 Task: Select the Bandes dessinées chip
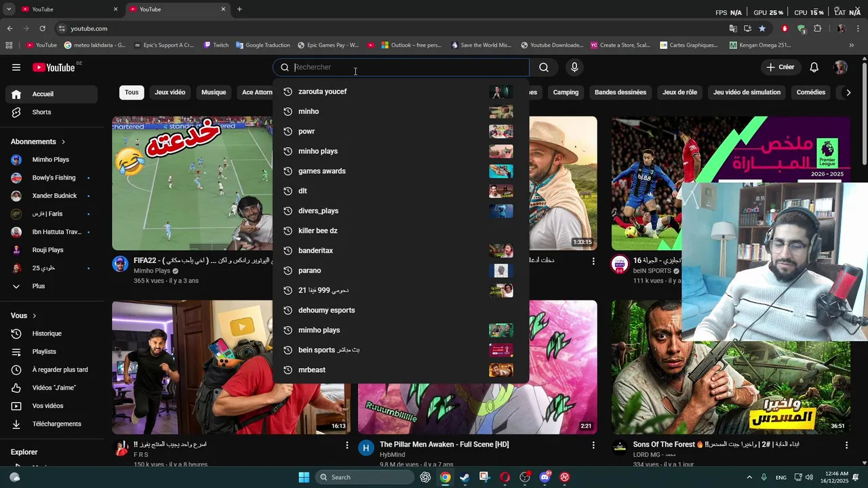[x=620, y=92]
